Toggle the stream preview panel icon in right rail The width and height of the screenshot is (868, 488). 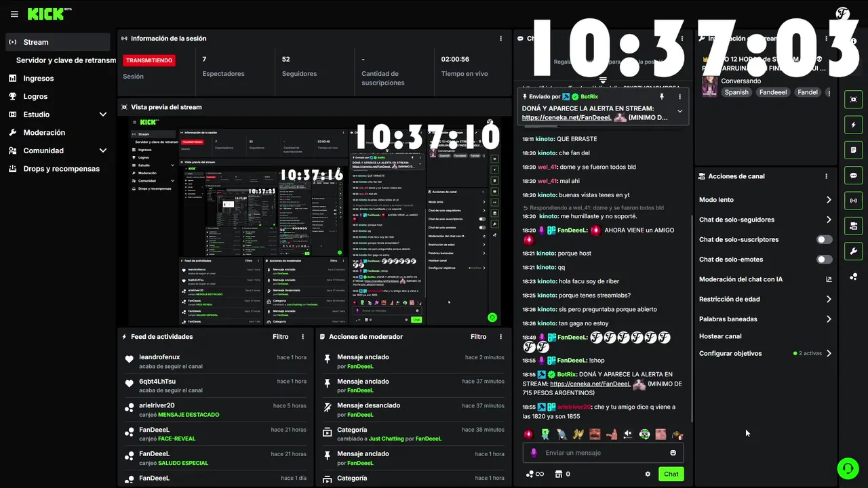click(853, 100)
